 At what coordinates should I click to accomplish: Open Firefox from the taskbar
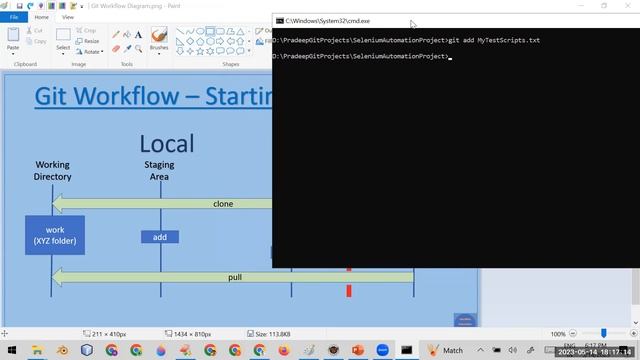(284, 350)
